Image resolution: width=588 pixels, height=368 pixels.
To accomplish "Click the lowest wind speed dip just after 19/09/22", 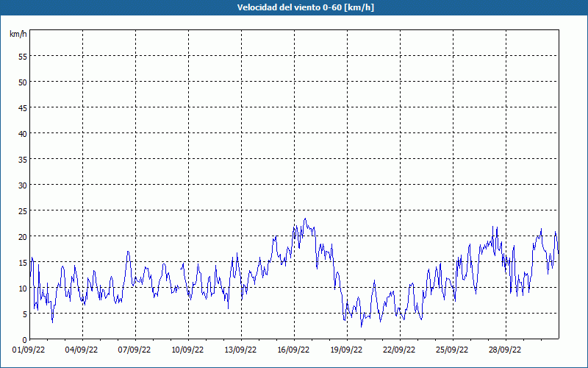I will tap(362, 327).
